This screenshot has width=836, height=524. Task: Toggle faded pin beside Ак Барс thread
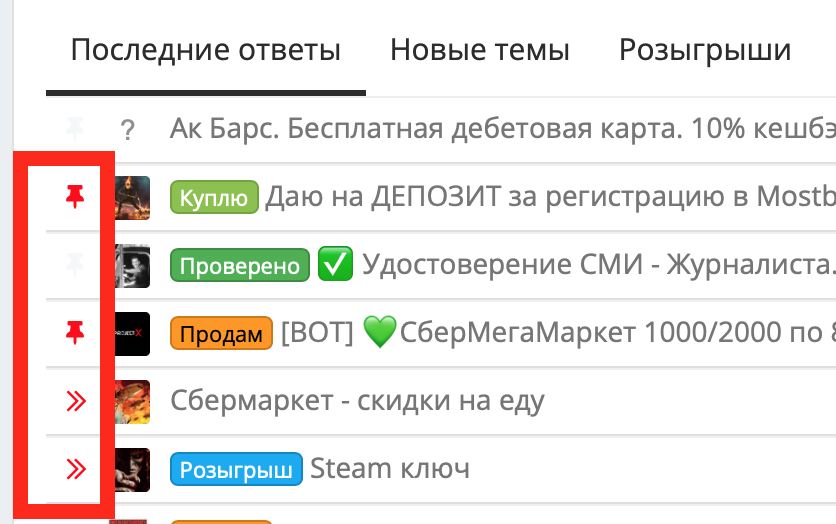coord(75,128)
